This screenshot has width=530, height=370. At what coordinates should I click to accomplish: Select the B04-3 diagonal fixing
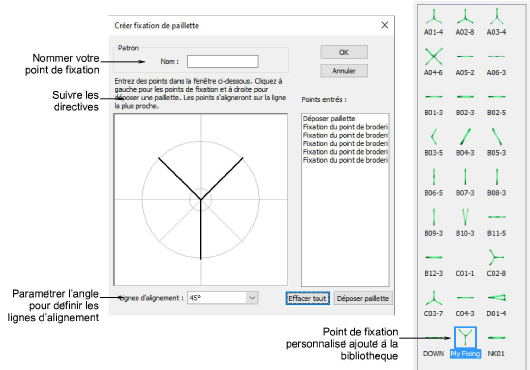[x=465, y=143]
